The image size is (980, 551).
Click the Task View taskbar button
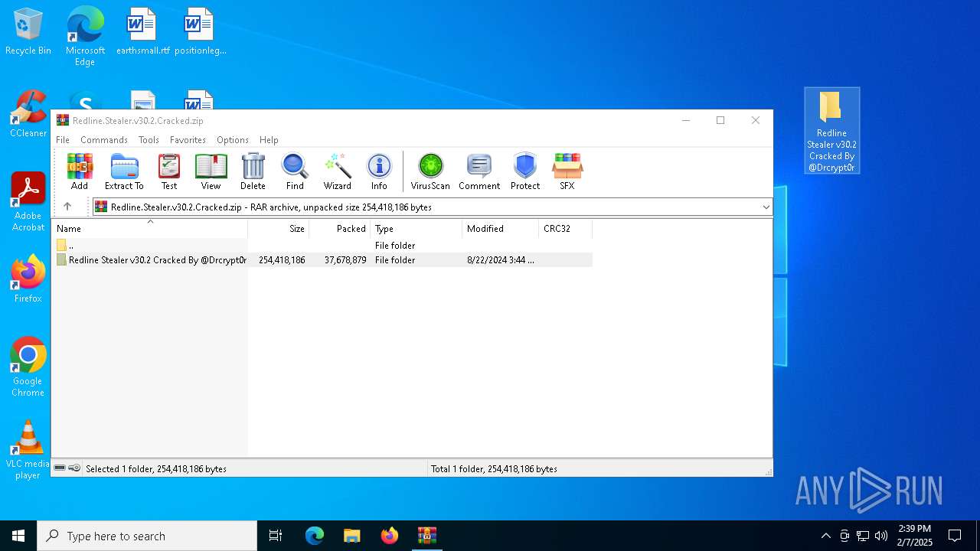point(276,536)
